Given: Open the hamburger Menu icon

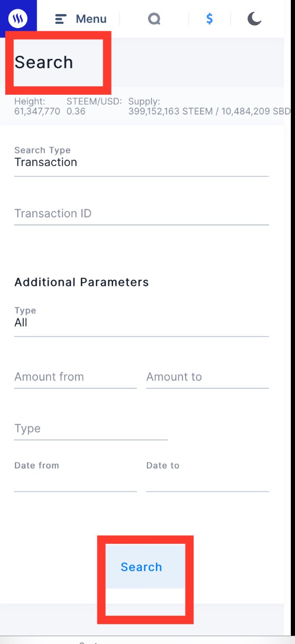Looking at the screenshot, I should tap(60, 19).
